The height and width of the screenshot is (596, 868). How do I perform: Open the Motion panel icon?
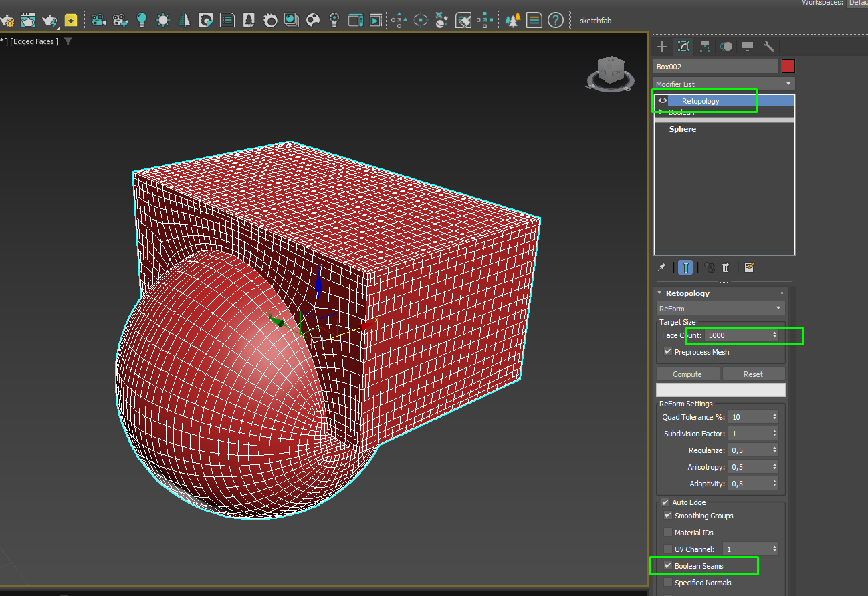click(726, 47)
